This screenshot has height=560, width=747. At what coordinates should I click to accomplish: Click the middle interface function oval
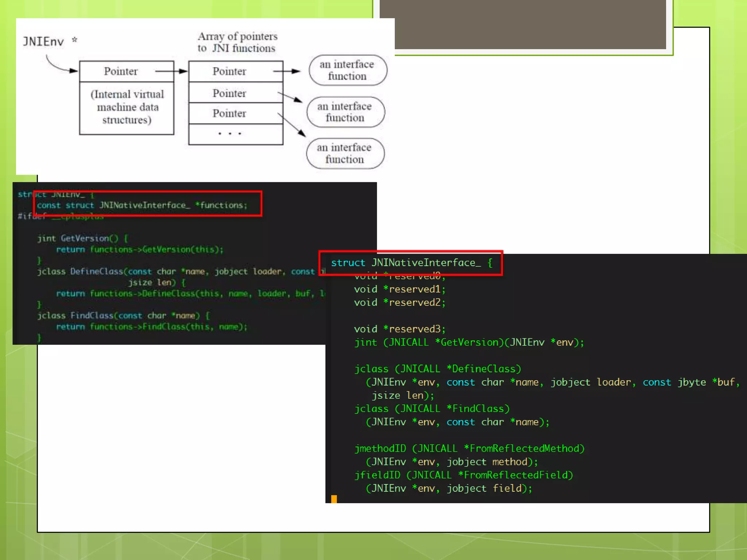pos(345,112)
